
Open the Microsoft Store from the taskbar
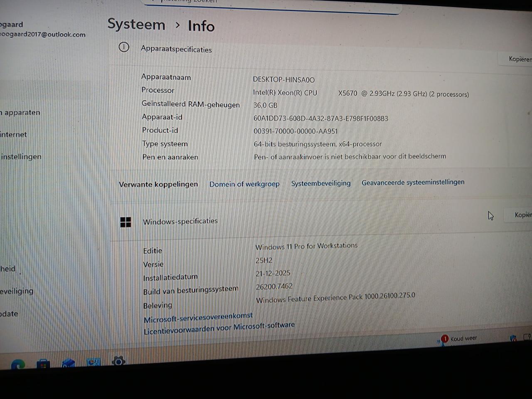coord(43,362)
